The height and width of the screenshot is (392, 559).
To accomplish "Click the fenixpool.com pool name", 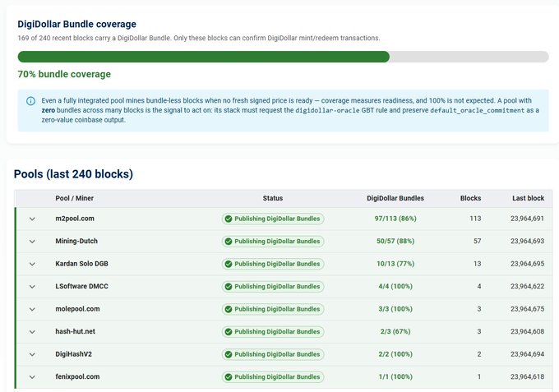I will (x=77, y=376).
